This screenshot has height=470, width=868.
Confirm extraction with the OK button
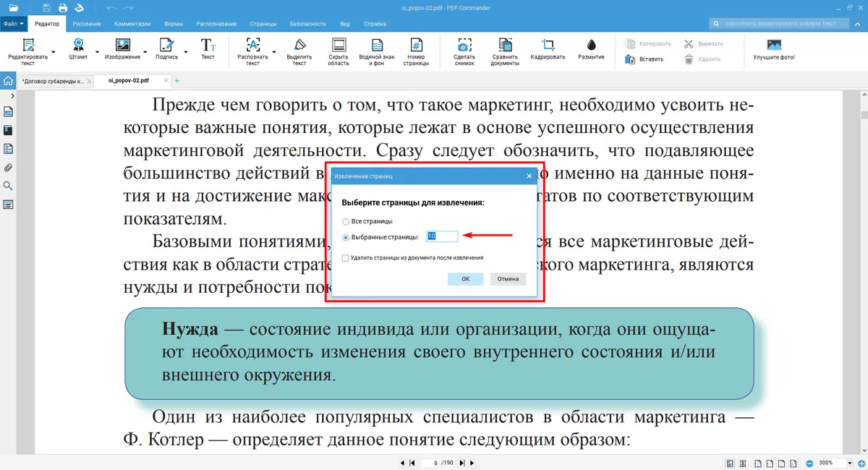(x=466, y=278)
